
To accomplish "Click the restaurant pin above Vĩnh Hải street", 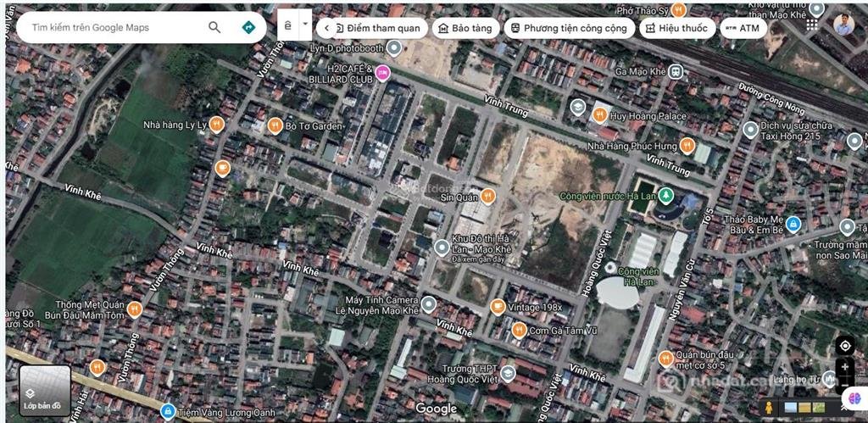I will (x=97, y=367).
